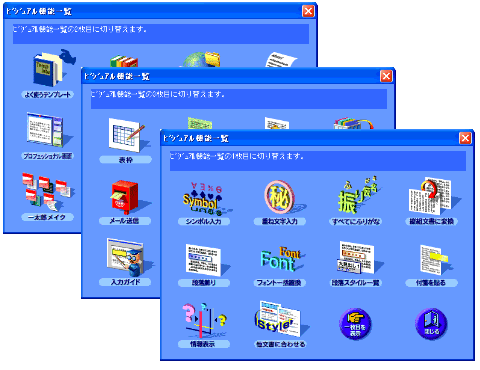Click the red mailbox メール送信 icon
This screenshot has width=480, height=370.
click(125, 197)
